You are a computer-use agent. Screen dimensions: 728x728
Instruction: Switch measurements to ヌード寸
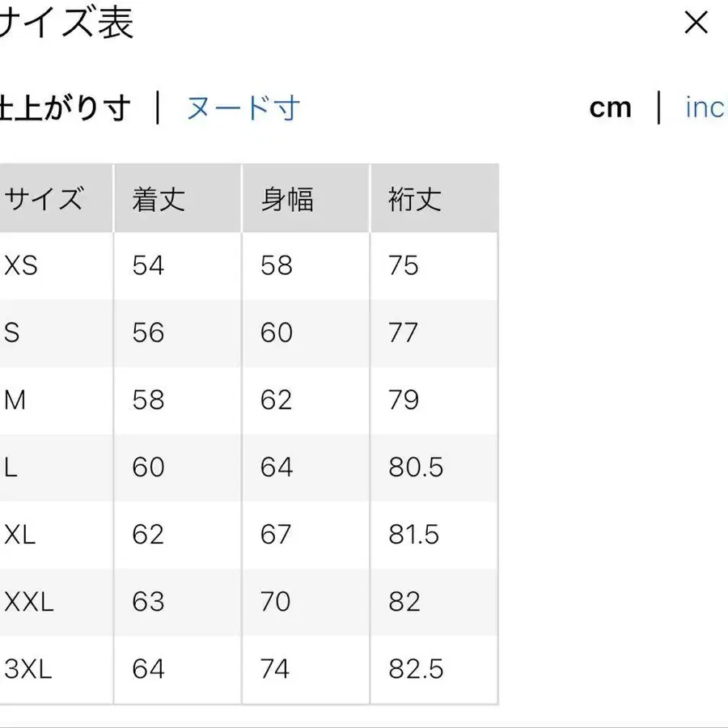(244, 107)
